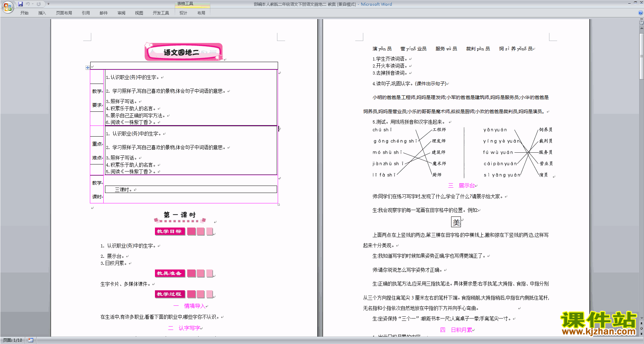Switch to the 开始 tab
The image size is (644, 344).
click(x=24, y=13)
